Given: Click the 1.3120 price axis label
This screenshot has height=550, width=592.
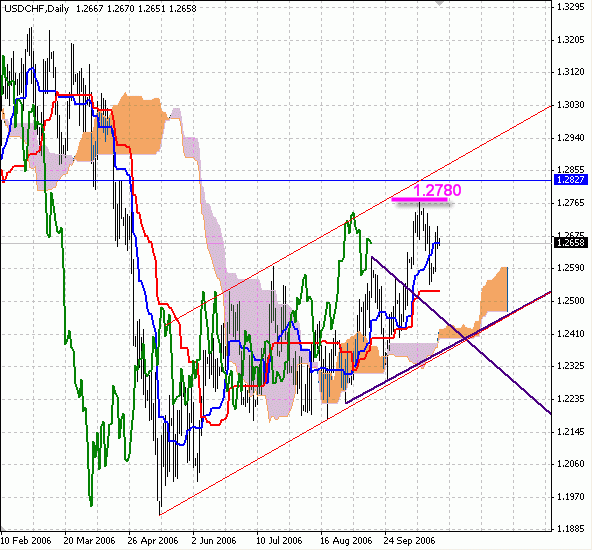Looking at the screenshot, I should (570, 72).
